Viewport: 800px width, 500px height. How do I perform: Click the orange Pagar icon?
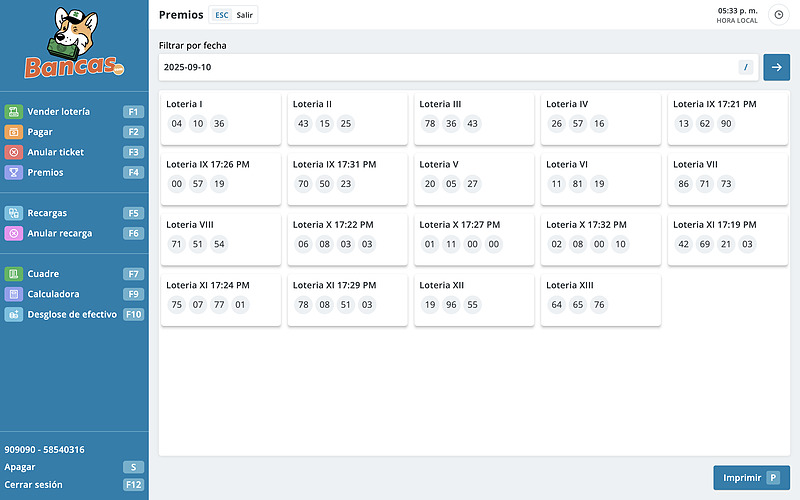(14, 132)
